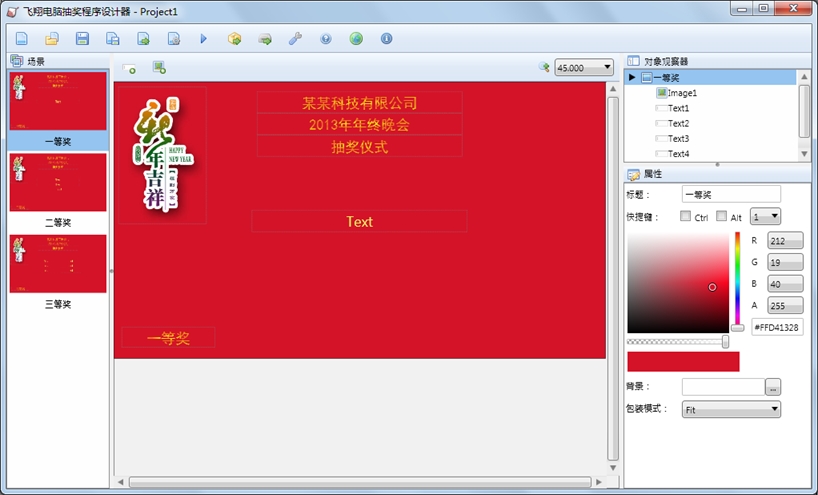The height and width of the screenshot is (495, 818).
Task: Select Text2 in the object tree
Action: point(678,123)
